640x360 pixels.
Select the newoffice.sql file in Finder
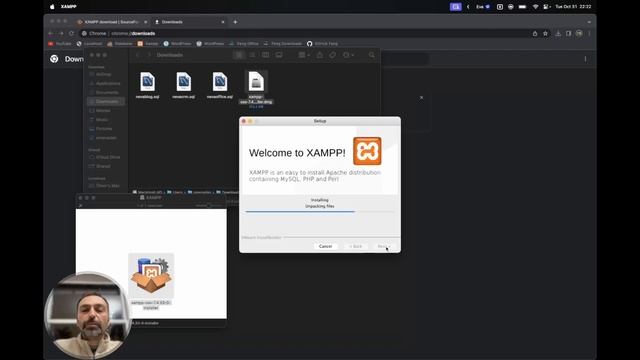click(220, 86)
